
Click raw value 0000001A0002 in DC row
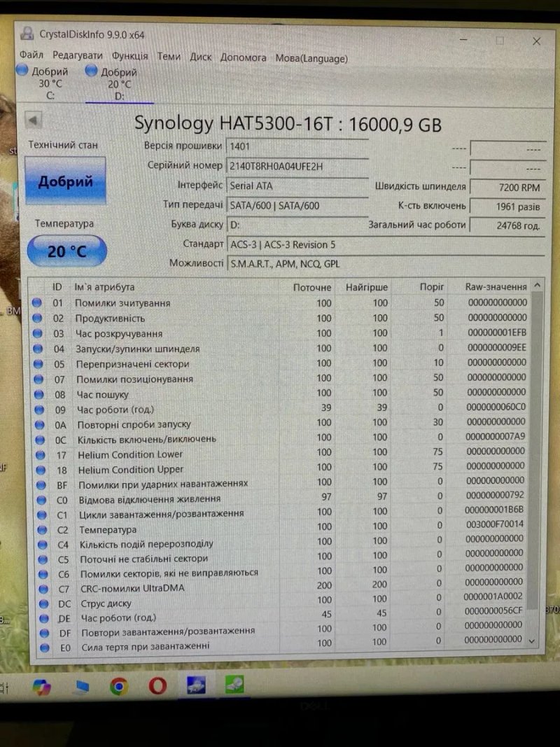coord(493,596)
